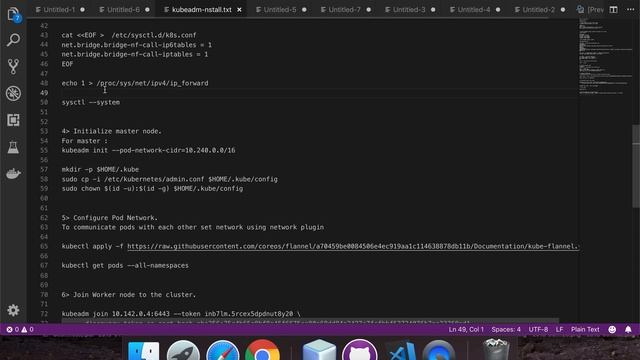Open the More Actions ellipsis menu
640x360 pixels.
pos(631,9)
